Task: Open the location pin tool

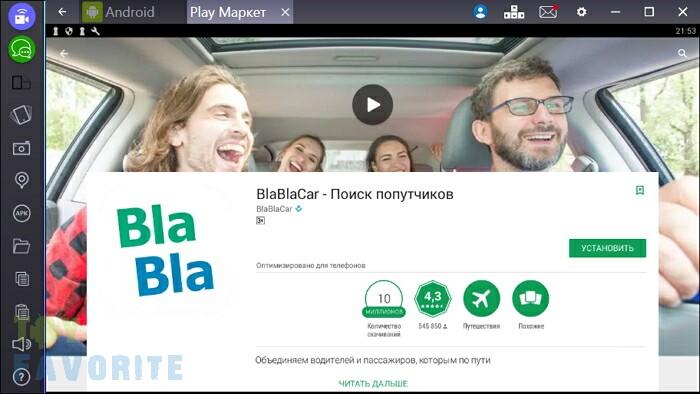Action: tap(21, 180)
